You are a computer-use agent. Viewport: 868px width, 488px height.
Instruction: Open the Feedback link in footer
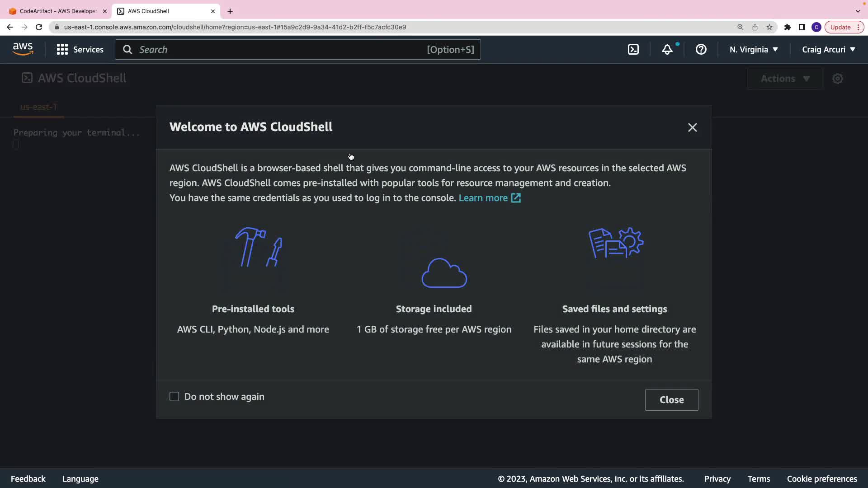tap(28, 479)
